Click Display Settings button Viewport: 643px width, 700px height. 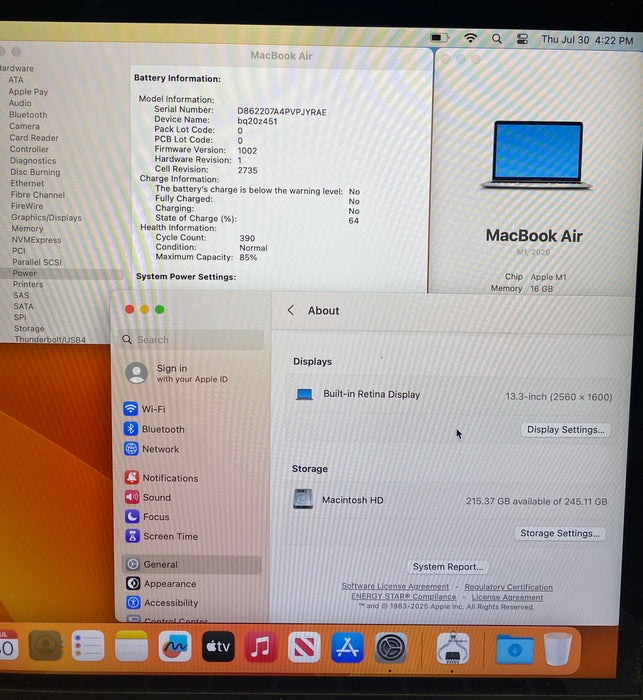(x=566, y=429)
